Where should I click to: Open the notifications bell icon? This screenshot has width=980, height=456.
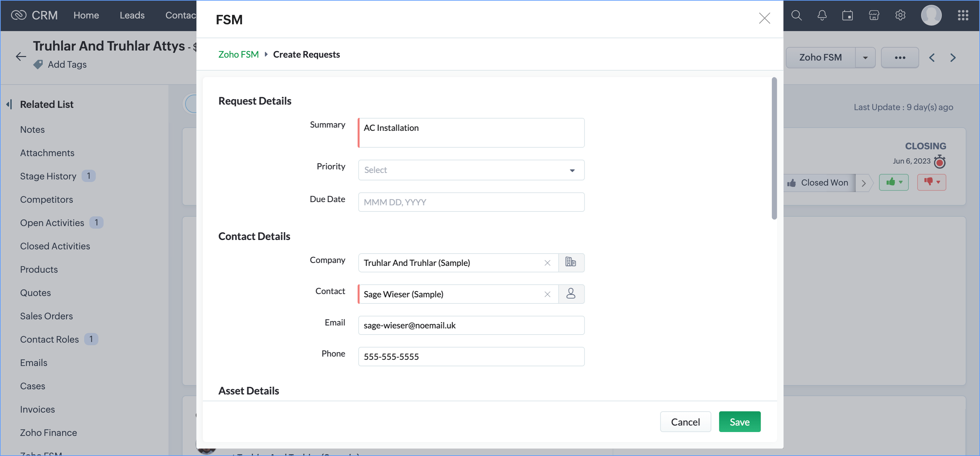(822, 15)
